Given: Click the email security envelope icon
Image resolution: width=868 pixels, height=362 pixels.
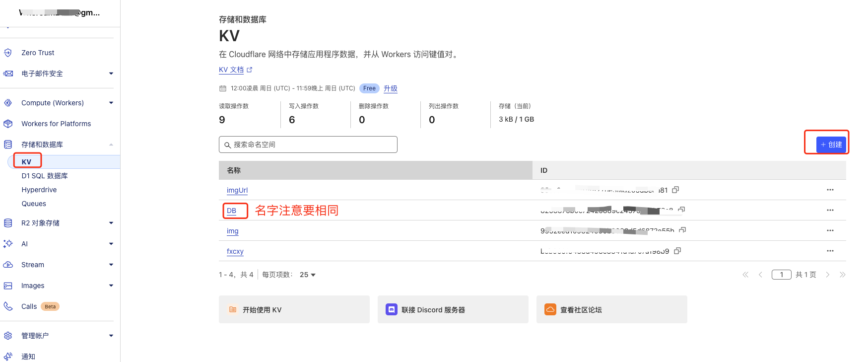Looking at the screenshot, I should [8, 73].
